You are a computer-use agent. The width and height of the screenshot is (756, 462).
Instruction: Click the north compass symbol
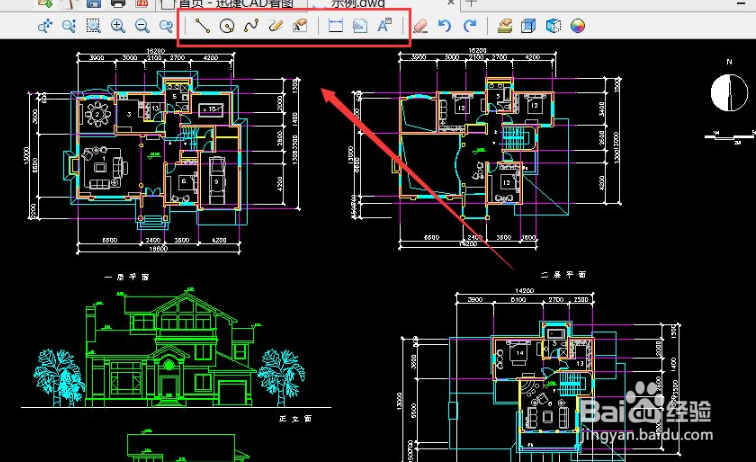tap(729, 92)
